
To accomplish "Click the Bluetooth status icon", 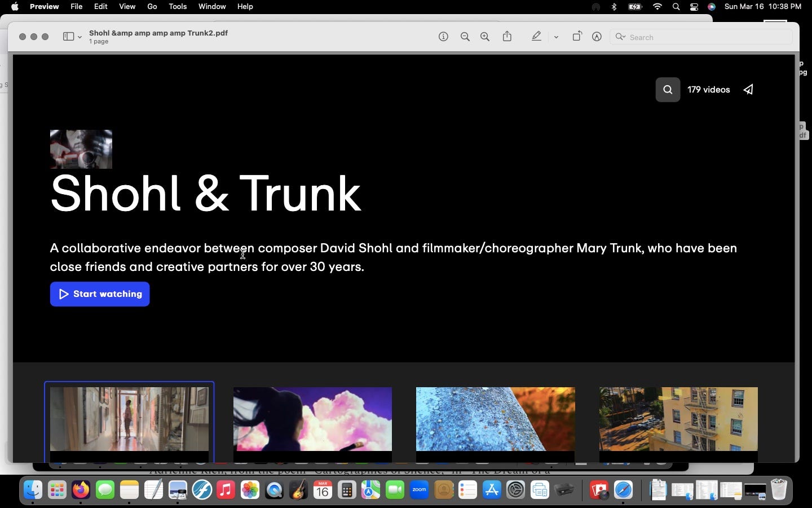I will [x=614, y=7].
